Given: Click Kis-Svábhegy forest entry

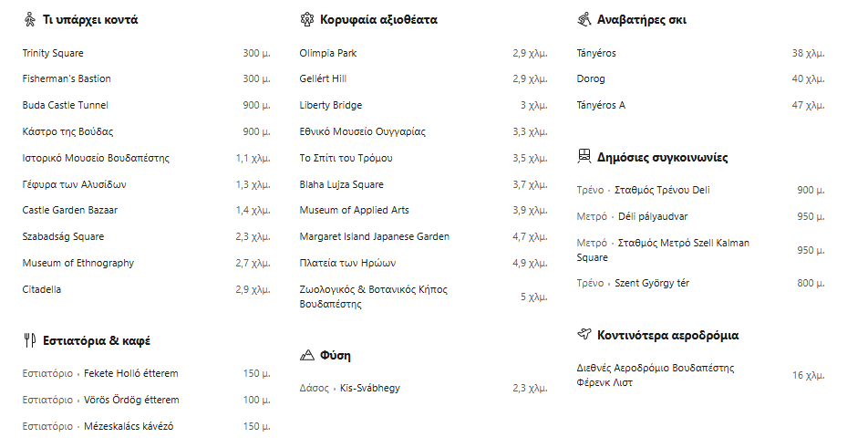Looking at the screenshot, I should [370, 388].
